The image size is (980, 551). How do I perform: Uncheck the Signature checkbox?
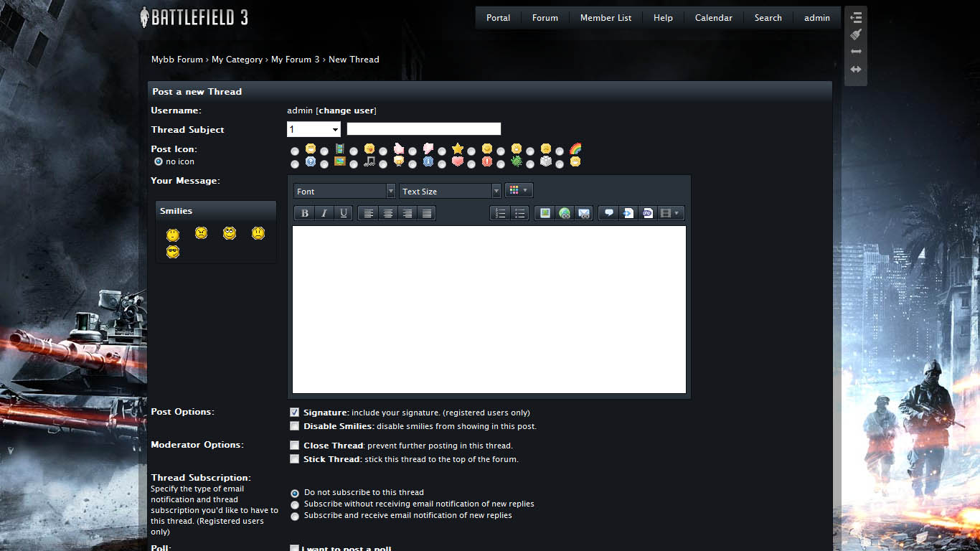(295, 413)
